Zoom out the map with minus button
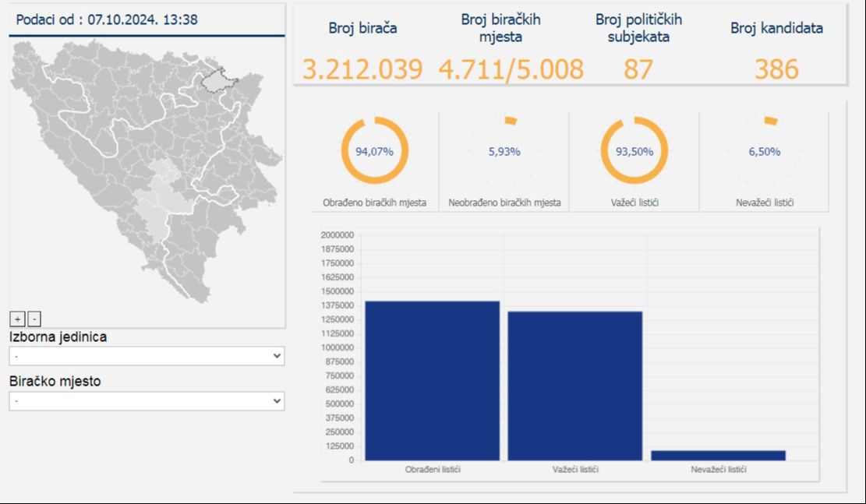 coord(34,319)
